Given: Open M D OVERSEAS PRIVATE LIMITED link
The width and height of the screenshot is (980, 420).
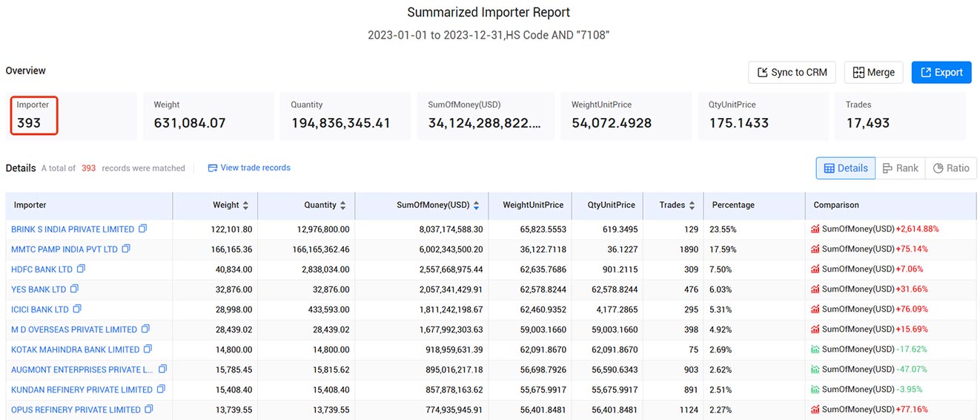Looking at the screenshot, I should [x=74, y=329].
